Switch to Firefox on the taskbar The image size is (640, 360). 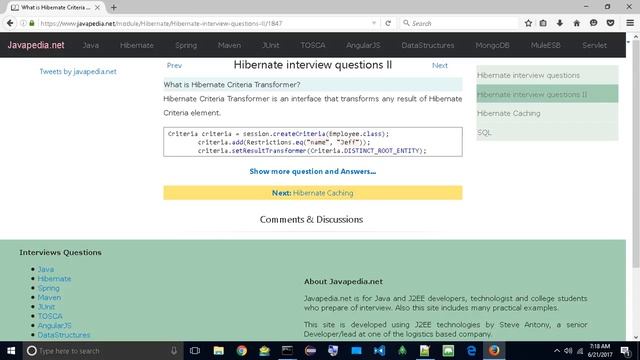pos(494,351)
